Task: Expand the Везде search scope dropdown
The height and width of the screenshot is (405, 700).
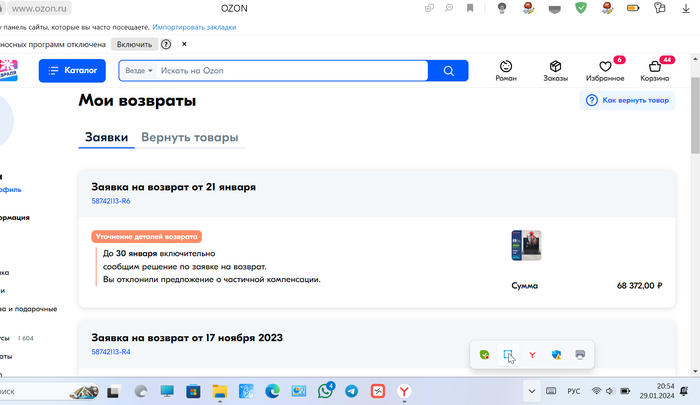Action: coord(138,71)
